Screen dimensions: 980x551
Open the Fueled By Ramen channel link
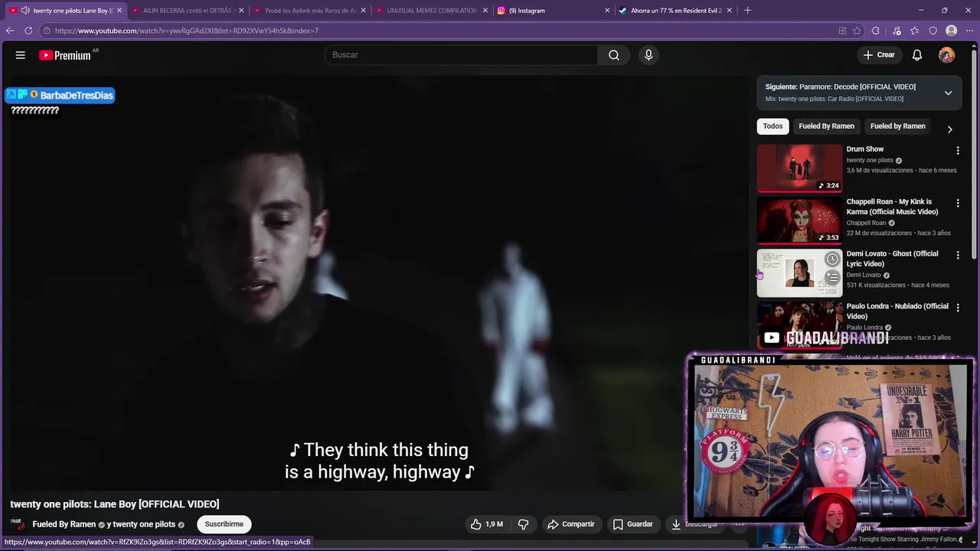pyautogui.click(x=64, y=524)
